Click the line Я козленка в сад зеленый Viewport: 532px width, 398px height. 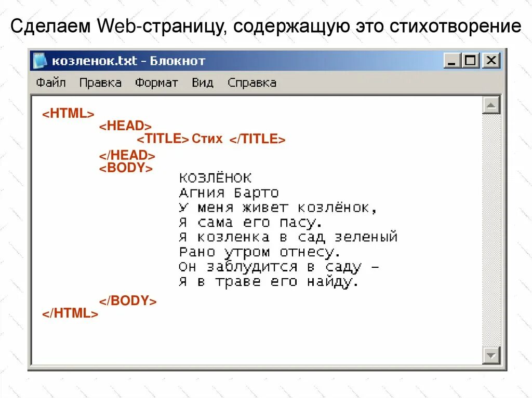288,237
